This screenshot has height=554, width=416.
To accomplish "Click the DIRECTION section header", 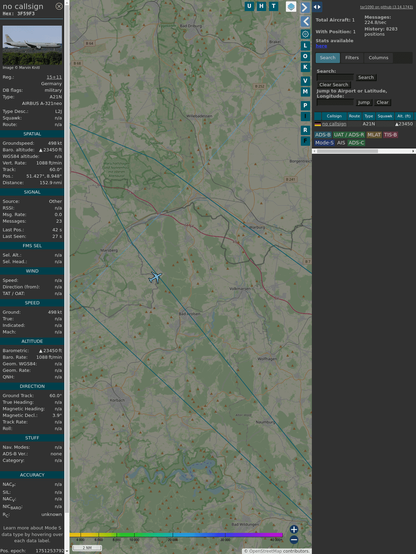I will (32, 387).
